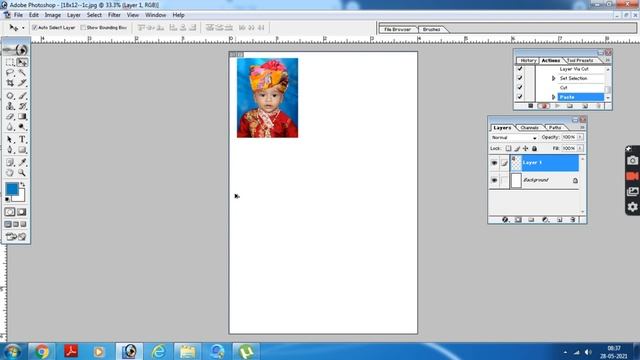Click the white background color swatch

pos(20,197)
